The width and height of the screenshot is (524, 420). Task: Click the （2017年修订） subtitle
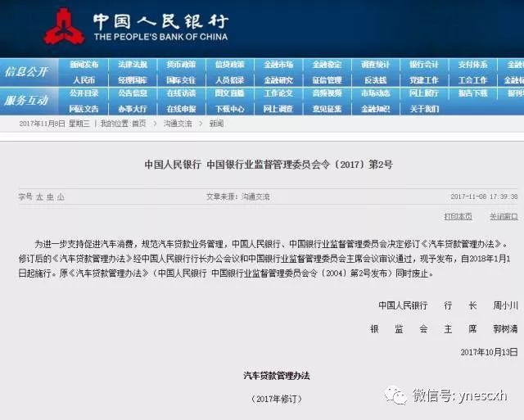pos(277,399)
